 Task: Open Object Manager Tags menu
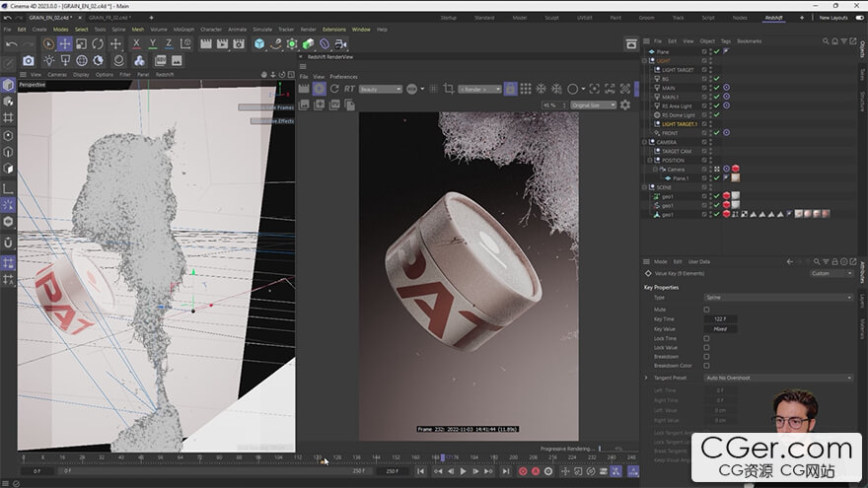click(x=726, y=41)
